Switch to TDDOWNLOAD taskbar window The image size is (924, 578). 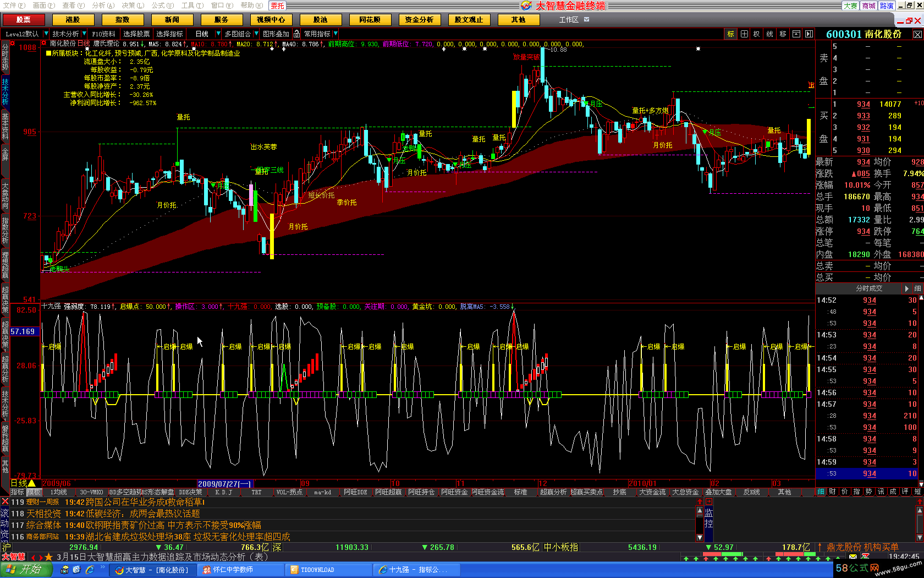pos(328,570)
